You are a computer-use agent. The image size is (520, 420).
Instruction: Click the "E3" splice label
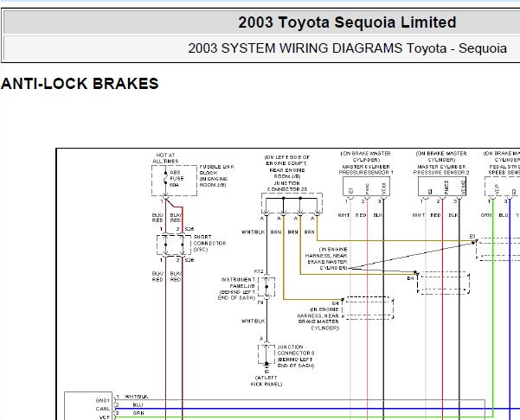tap(472, 236)
